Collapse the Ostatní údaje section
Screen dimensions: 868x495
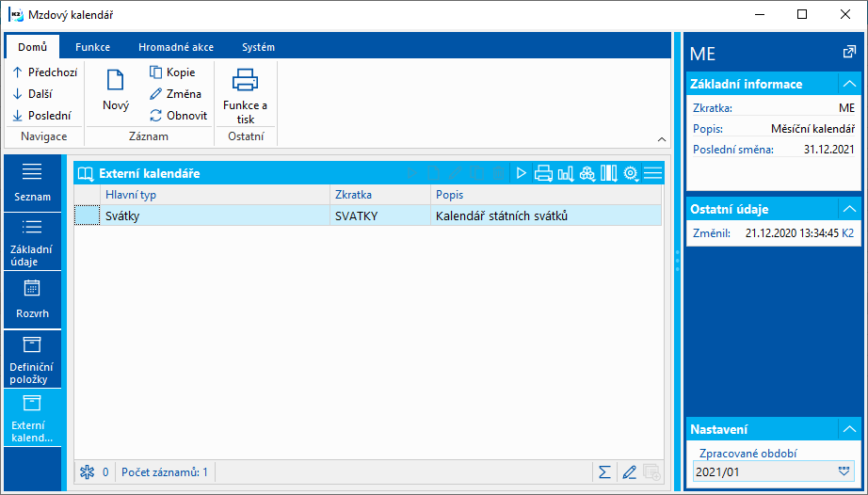tap(849, 209)
